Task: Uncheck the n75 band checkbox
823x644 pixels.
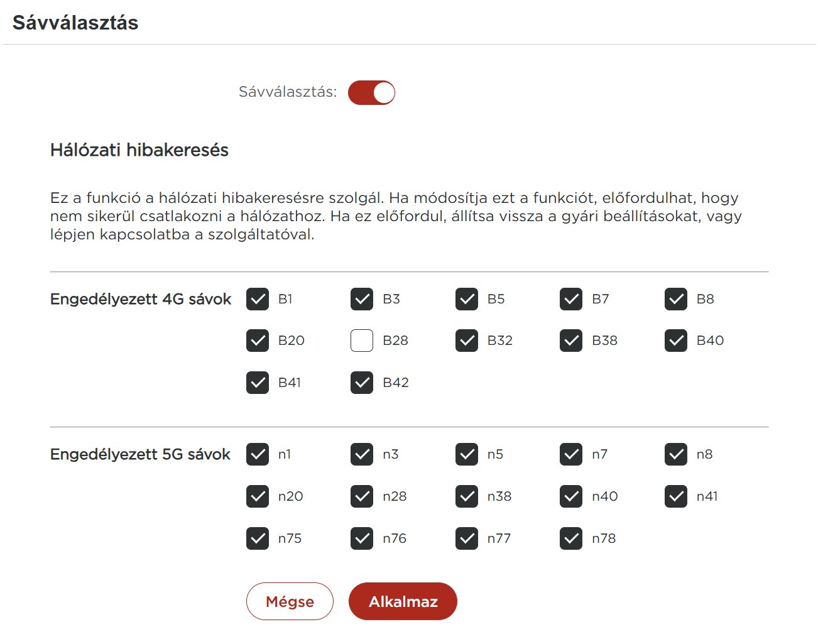Action: click(x=258, y=538)
